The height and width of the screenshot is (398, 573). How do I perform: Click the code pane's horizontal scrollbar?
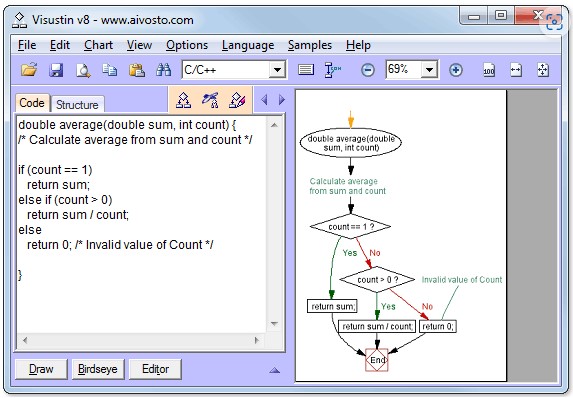(141, 340)
